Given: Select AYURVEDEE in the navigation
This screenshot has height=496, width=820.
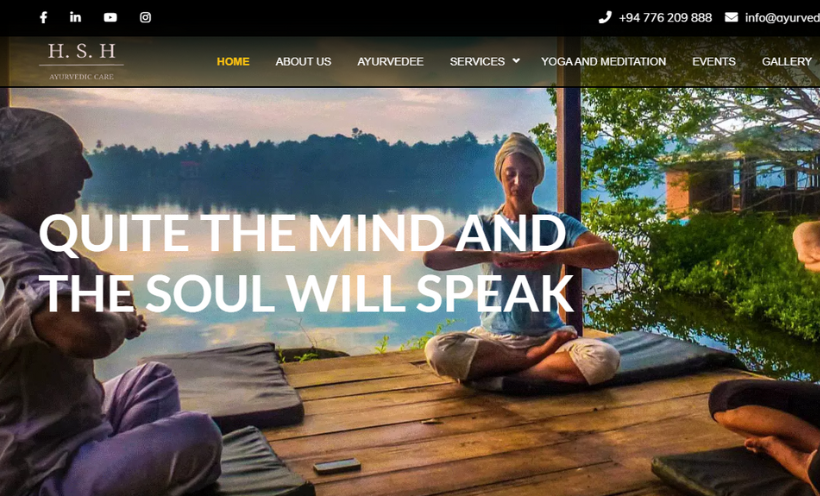Looking at the screenshot, I should tap(390, 62).
